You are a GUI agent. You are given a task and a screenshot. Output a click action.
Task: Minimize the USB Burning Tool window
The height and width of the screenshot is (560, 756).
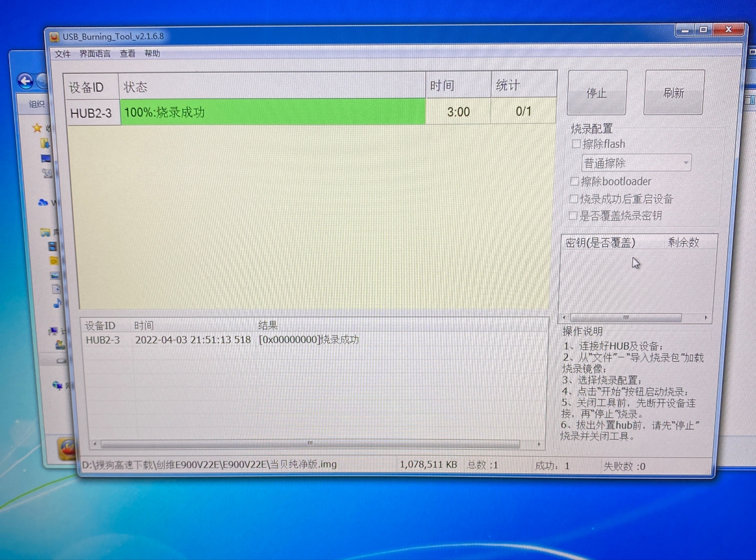pos(686,30)
